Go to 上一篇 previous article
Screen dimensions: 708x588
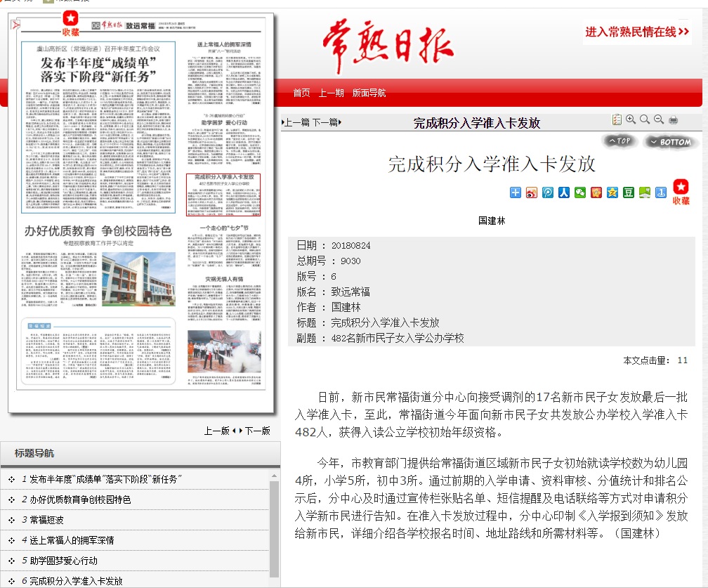(x=296, y=122)
